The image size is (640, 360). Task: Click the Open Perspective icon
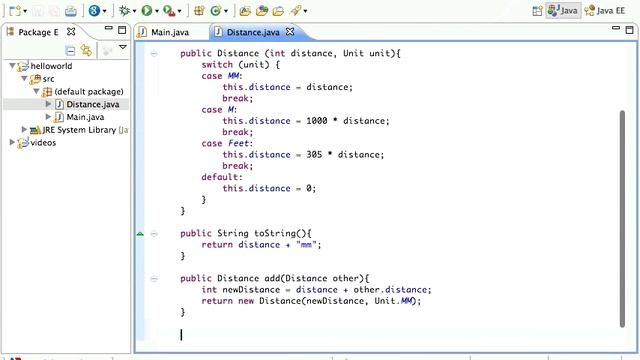tap(538, 11)
